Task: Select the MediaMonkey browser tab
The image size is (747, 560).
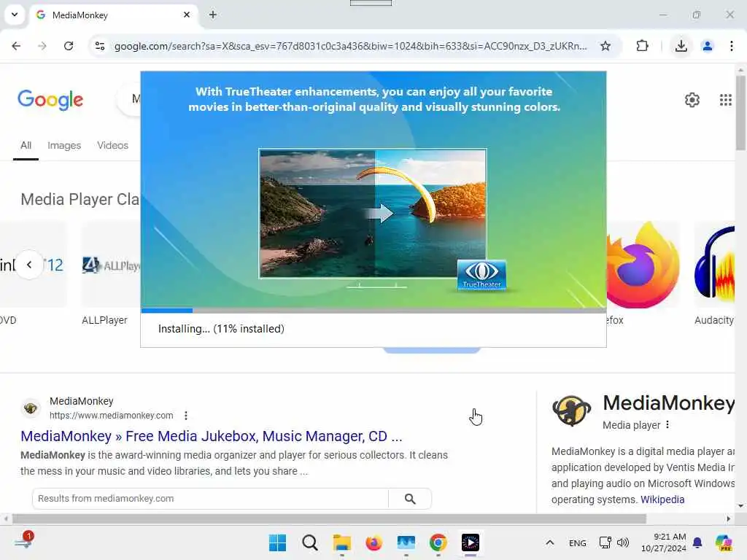Action: (x=115, y=15)
